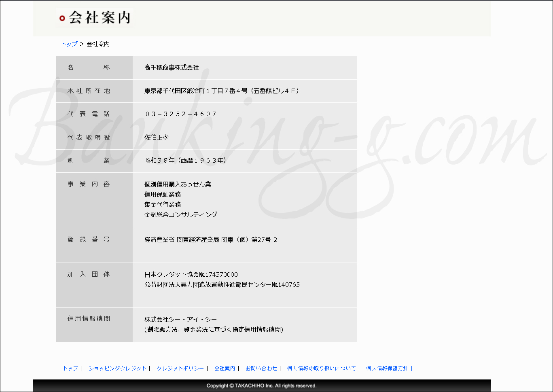Click the トップ breadcrumb link
Image resolution: width=553 pixels, height=392 pixels.
coord(69,44)
